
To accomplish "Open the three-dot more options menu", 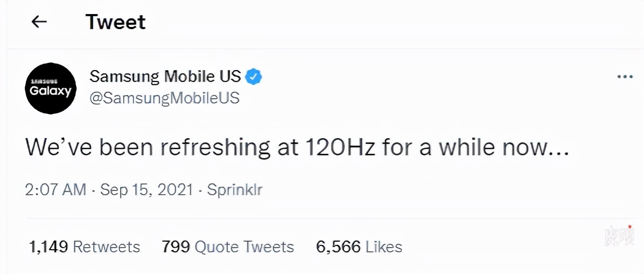I will [x=625, y=77].
